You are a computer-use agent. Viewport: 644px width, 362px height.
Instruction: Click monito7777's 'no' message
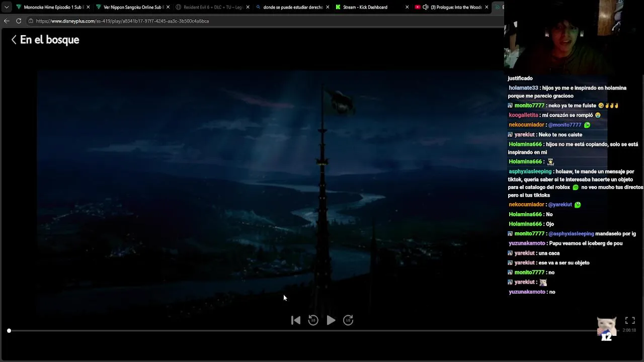pos(551,273)
